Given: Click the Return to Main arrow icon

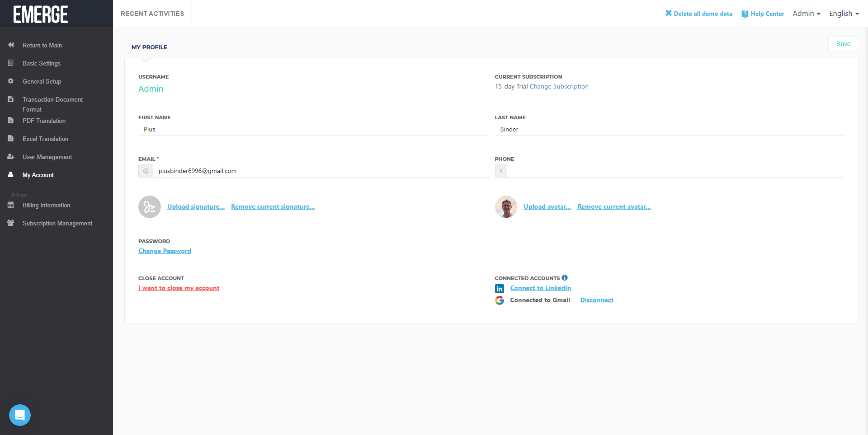Looking at the screenshot, I should coord(11,45).
